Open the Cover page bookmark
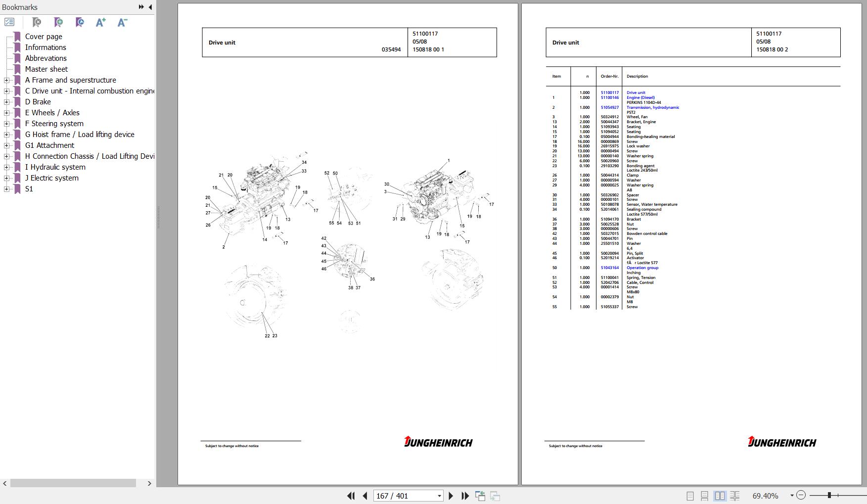 click(x=44, y=37)
